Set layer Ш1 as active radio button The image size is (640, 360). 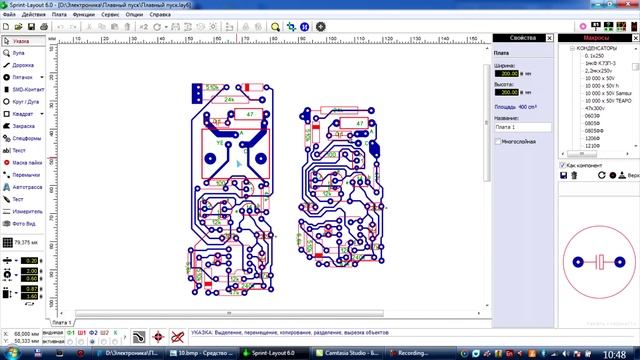coord(81,341)
